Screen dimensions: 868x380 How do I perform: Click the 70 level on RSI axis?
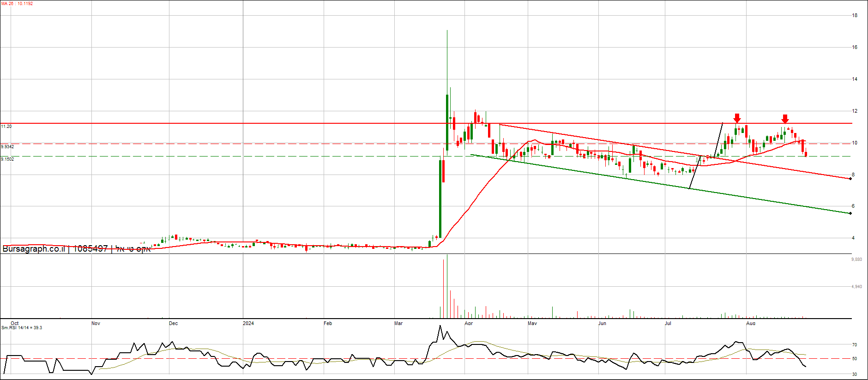tap(855, 345)
